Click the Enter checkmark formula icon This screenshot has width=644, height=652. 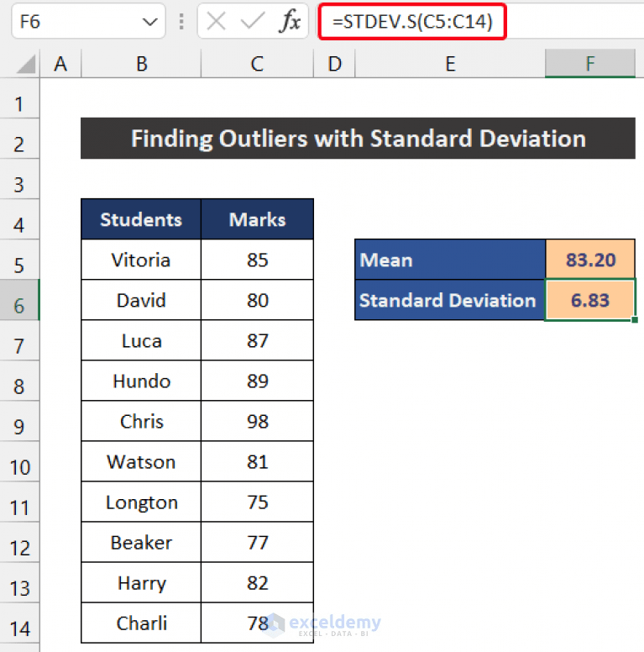click(253, 21)
